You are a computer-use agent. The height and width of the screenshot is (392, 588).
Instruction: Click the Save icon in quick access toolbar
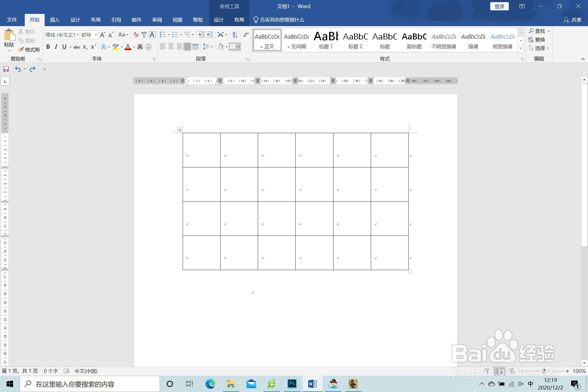6,69
